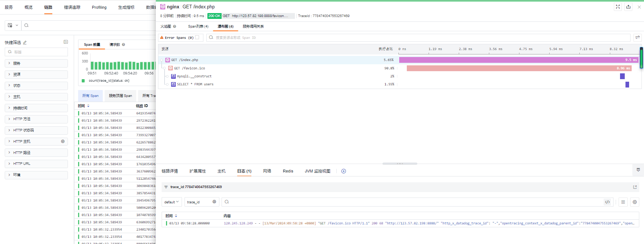Switch log search to code mode
The height and width of the screenshot is (244, 644).
point(607,202)
